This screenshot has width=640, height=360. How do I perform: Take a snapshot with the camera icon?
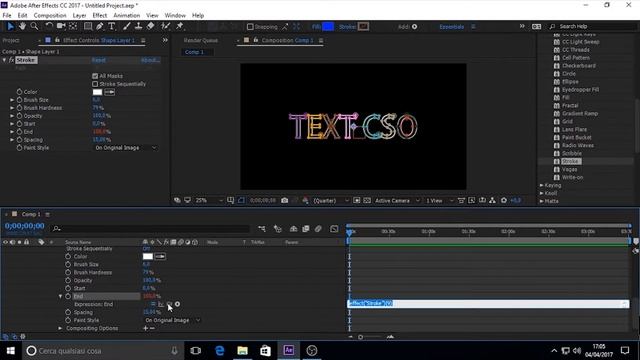284,200
